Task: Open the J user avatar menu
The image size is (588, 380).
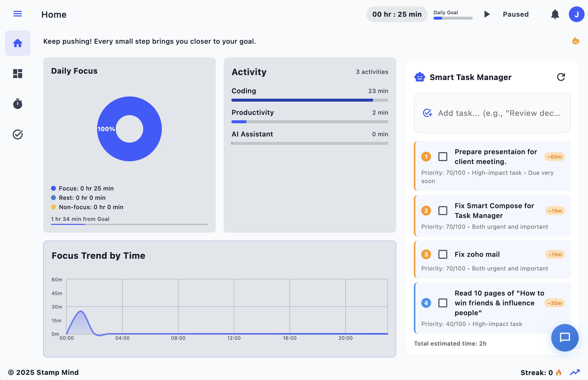Action: [x=576, y=14]
